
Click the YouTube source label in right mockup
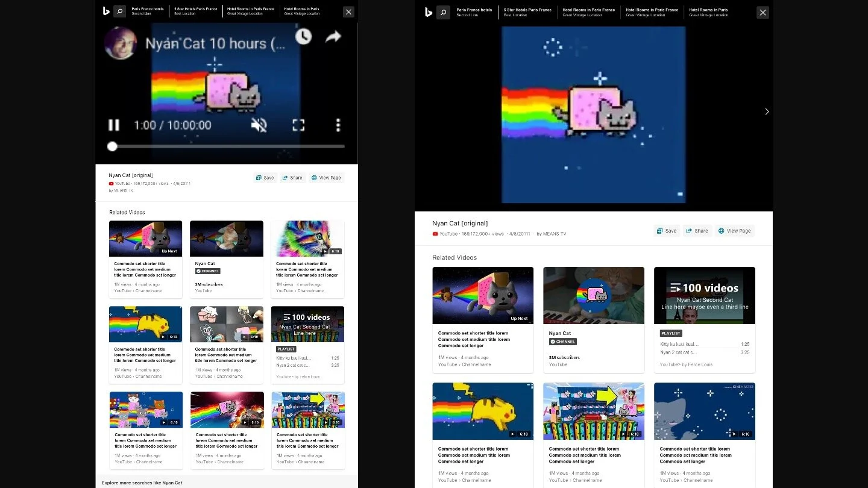point(445,234)
